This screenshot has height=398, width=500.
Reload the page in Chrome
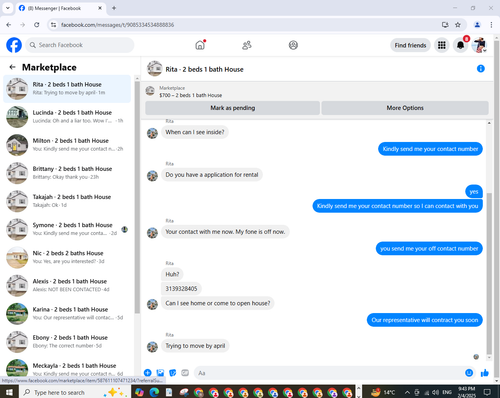37,25
